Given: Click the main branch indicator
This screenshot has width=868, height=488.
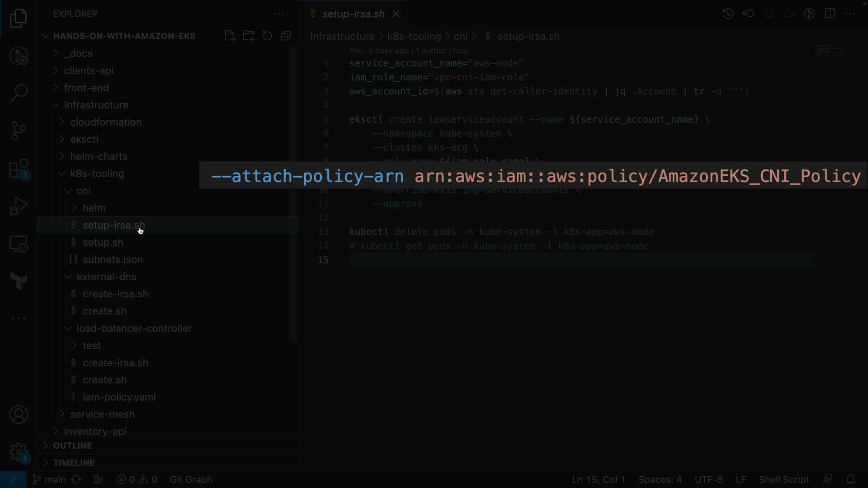Looking at the screenshot, I should tap(50, 479).
